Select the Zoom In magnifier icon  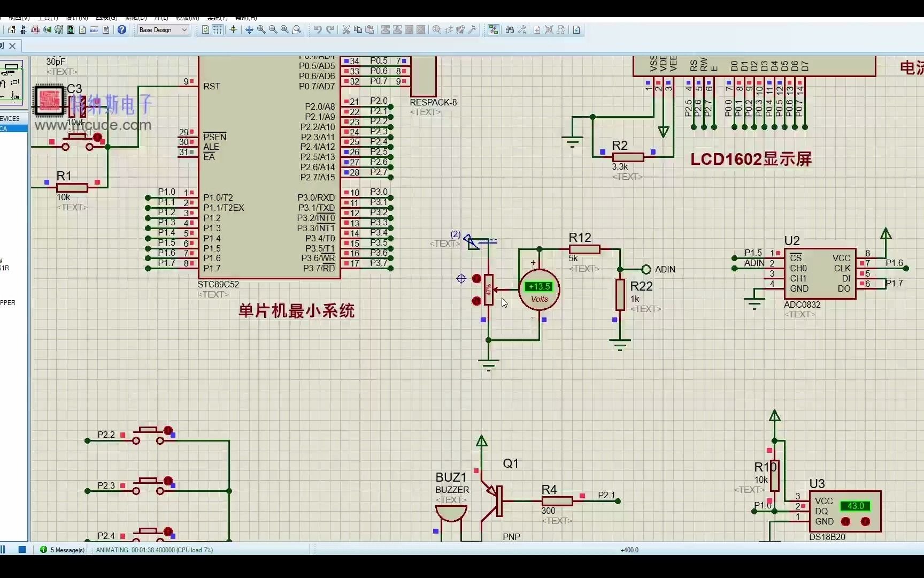(261, 30)
